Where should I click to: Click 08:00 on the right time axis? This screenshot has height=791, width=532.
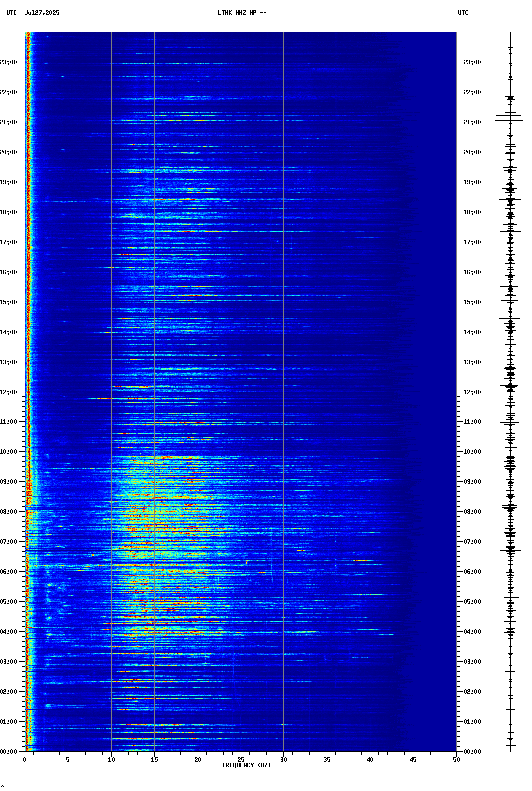click(472, 512)
